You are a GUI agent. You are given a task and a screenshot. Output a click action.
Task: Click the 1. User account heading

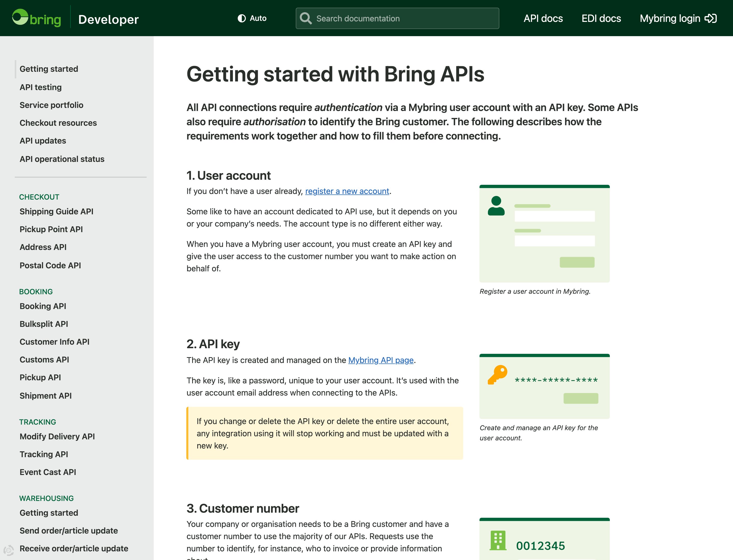click(x=229, y=175)
